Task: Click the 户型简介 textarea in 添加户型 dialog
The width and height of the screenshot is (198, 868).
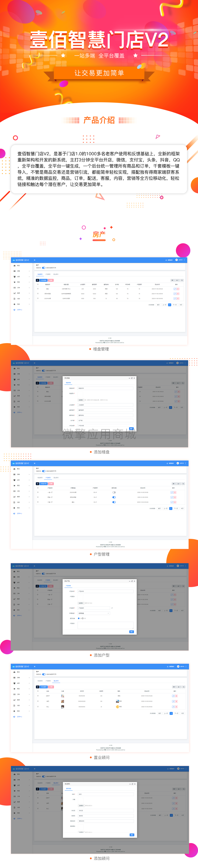Action: [105, 625]
